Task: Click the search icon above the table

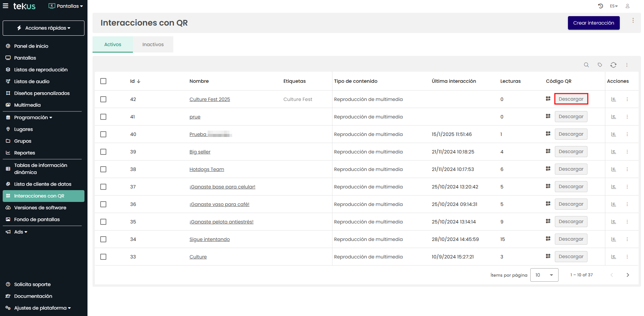Action: [x=586, y=65]
